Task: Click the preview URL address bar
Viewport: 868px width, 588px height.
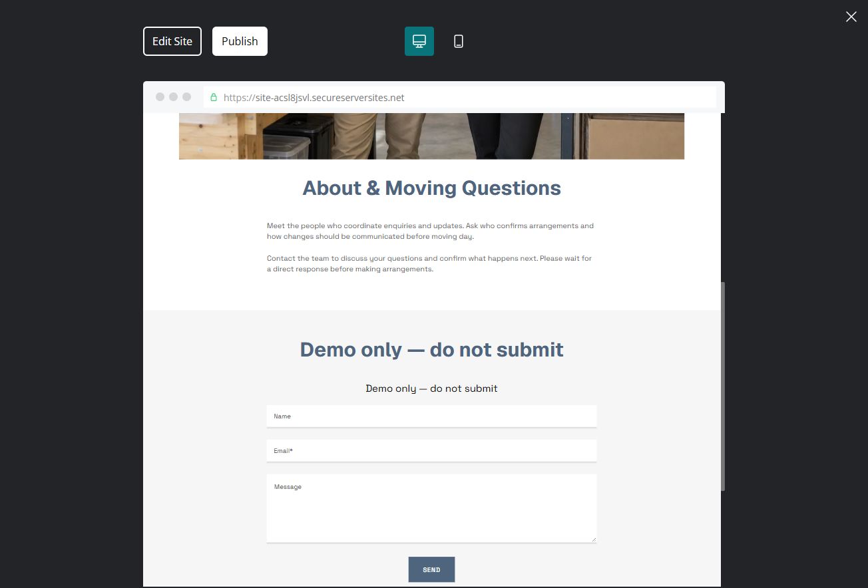Action: [x=459, y=97]
